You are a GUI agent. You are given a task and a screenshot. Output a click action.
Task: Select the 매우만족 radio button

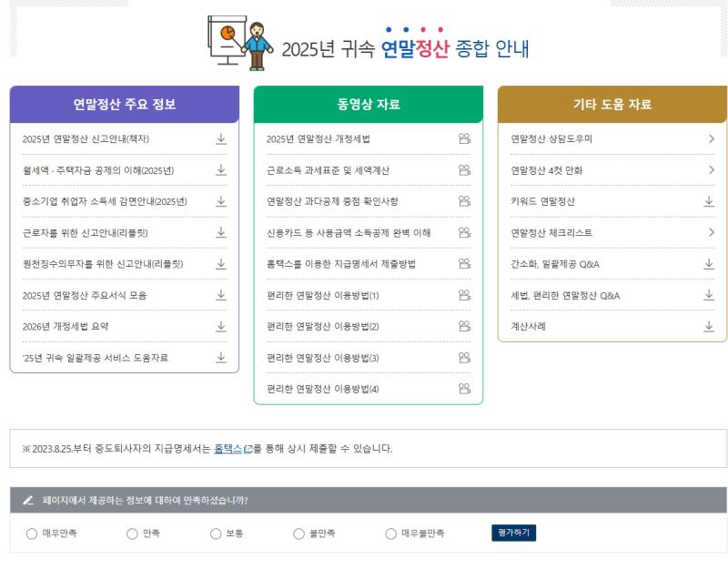point(32,534)
